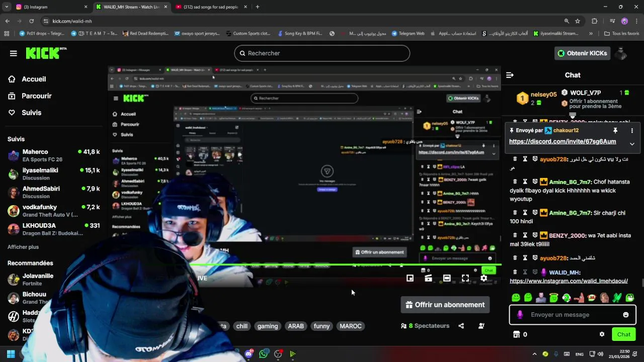
Task: Expand the pinned Discord message chevron
Action: pyautogui.click(x=632, y=144)
